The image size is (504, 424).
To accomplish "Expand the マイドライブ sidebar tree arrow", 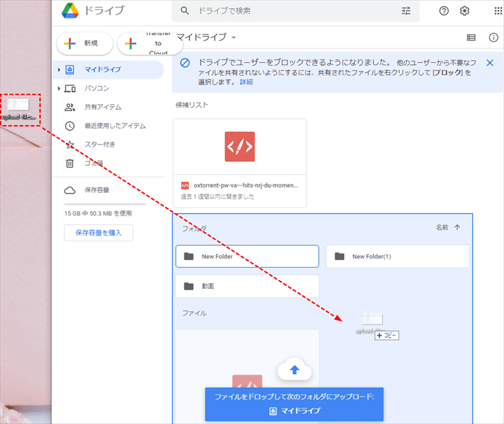I will click(x=59, y=70).
